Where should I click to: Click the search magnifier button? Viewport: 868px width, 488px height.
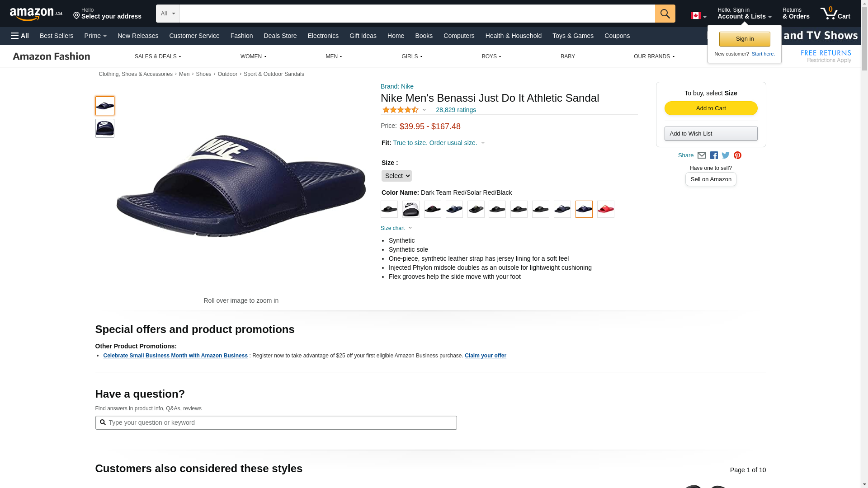pos(665,14)
